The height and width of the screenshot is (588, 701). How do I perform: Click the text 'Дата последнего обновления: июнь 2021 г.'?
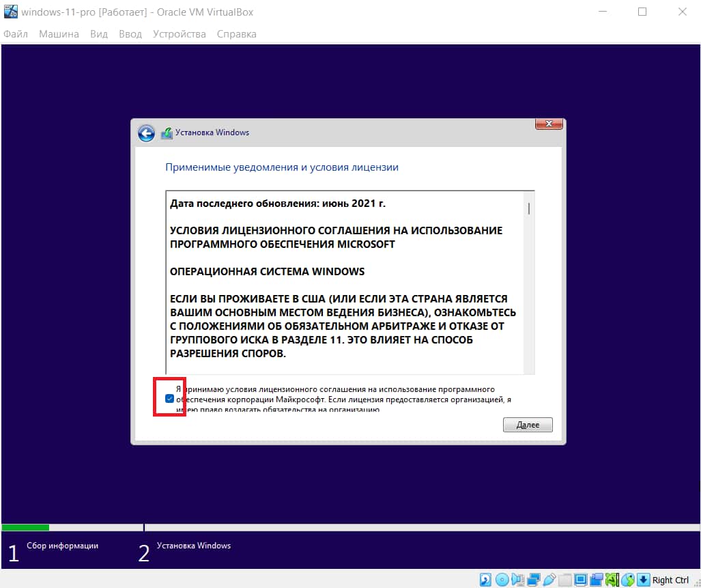(x=278, y=204)
